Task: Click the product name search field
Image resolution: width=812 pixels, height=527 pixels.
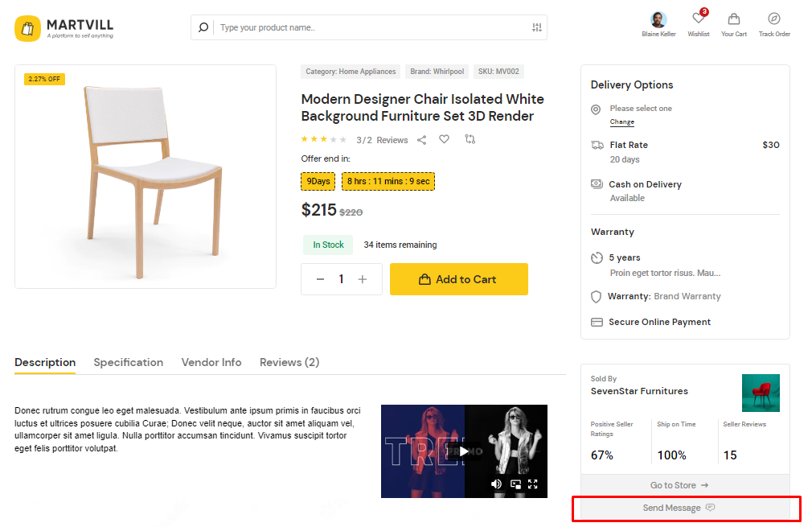Action: click(x=370, y=27)
